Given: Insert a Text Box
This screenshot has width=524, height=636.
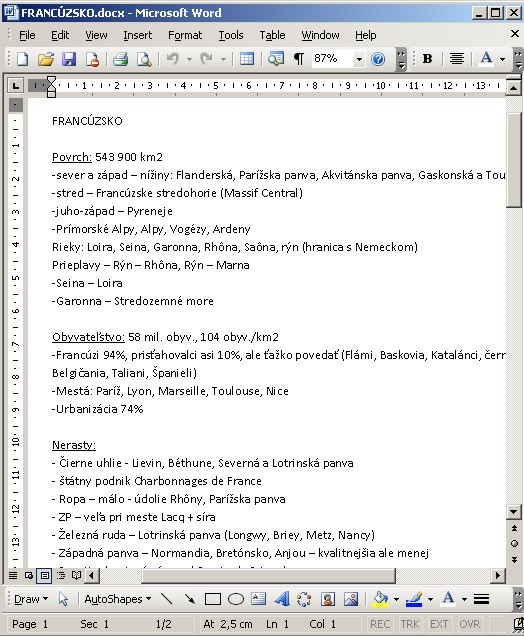Looking at the screenshot, I should coord(258,599).
